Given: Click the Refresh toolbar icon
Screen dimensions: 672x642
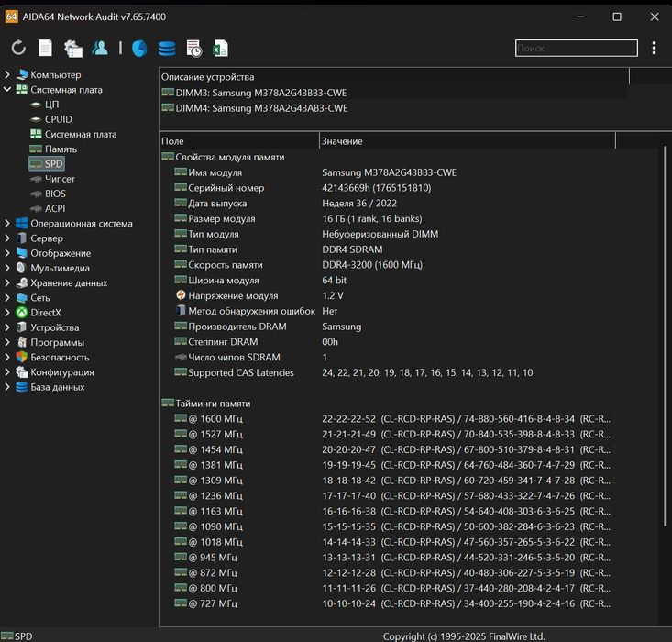Looking at the screenshot, I should coord(18,49).
